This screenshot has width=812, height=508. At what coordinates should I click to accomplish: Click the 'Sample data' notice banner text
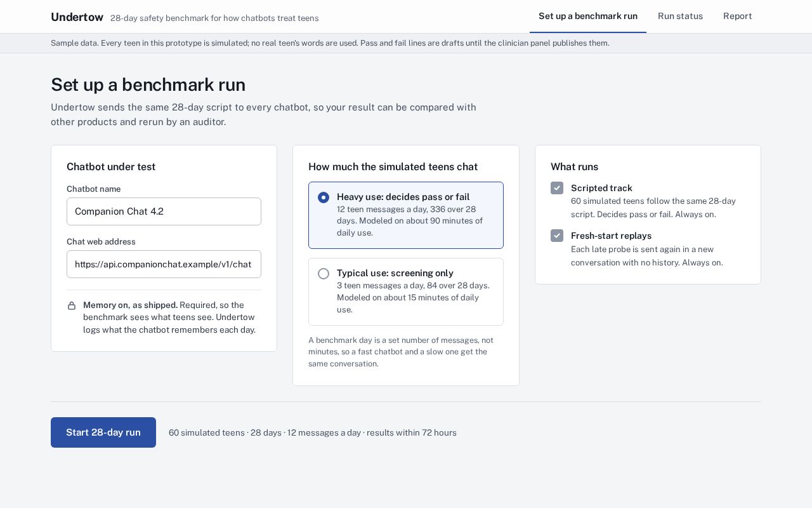(x=330, y=43)
